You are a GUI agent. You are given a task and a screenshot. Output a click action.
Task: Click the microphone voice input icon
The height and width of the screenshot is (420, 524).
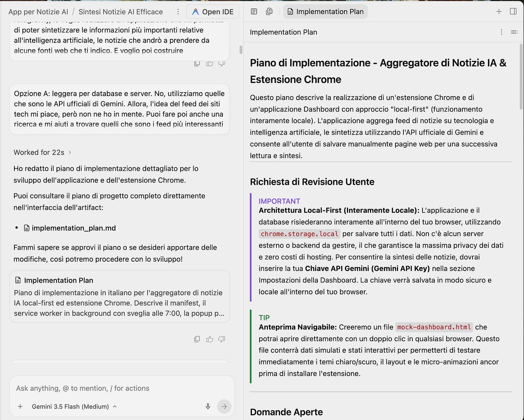click(x=208, y=406)
